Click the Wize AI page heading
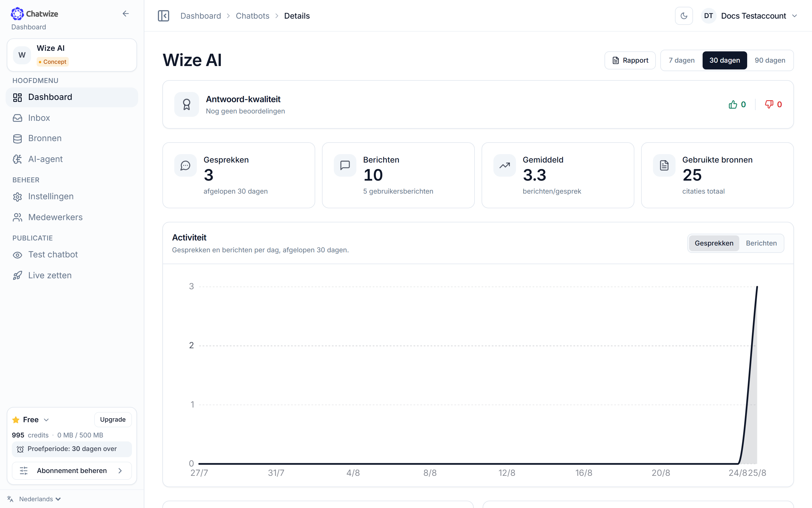The height and width of the screenshot is (508, 812). pos(192,60)
